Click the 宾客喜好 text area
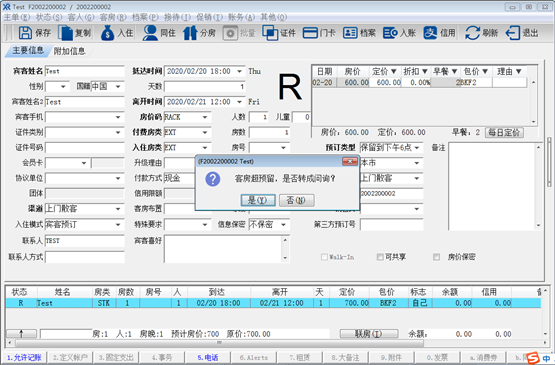 pos(223,249)
